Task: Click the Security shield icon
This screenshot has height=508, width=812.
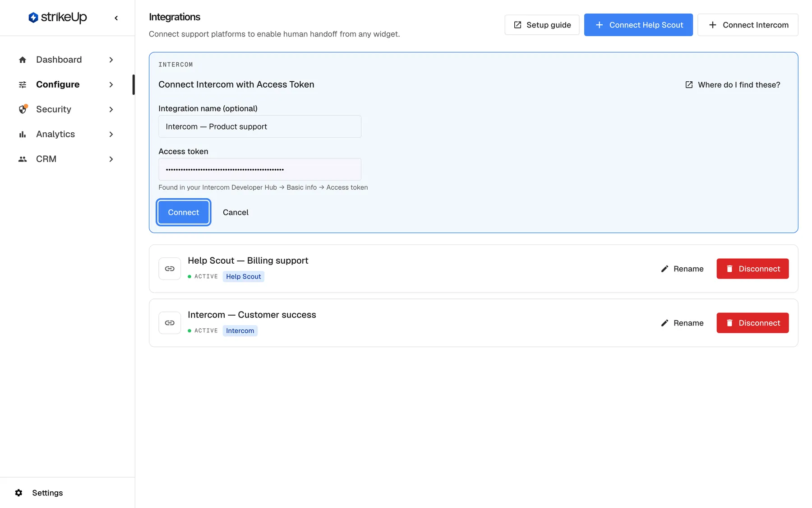Action: click(23, 109)
